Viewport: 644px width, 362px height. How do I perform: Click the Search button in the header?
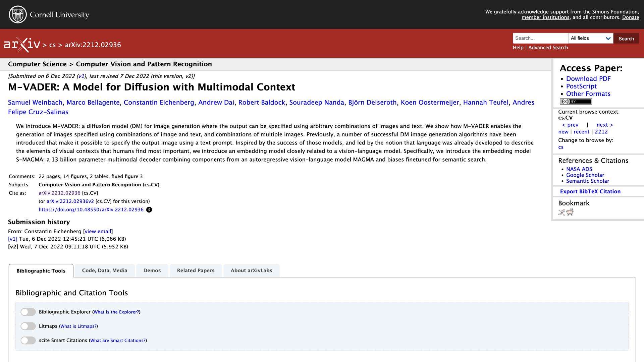tap(626, 39)
